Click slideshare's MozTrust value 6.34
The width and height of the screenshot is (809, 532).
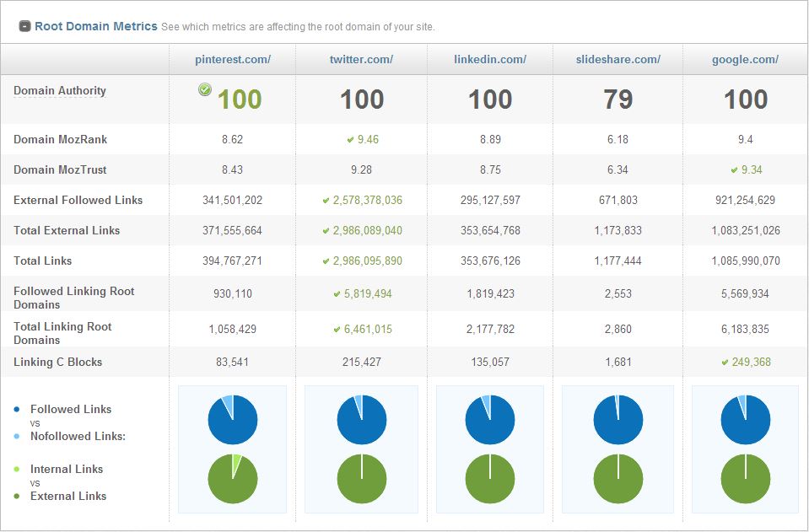(618, 170)
